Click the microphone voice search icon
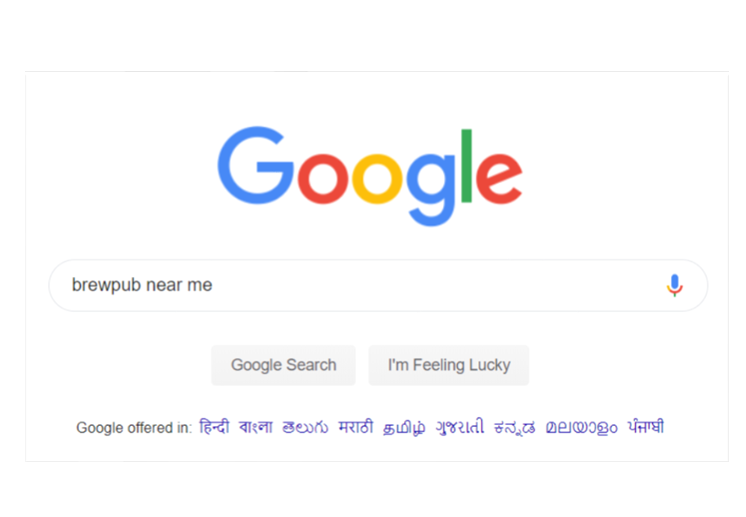The width and height of the screenshot is (746, 517). [674, 285]
